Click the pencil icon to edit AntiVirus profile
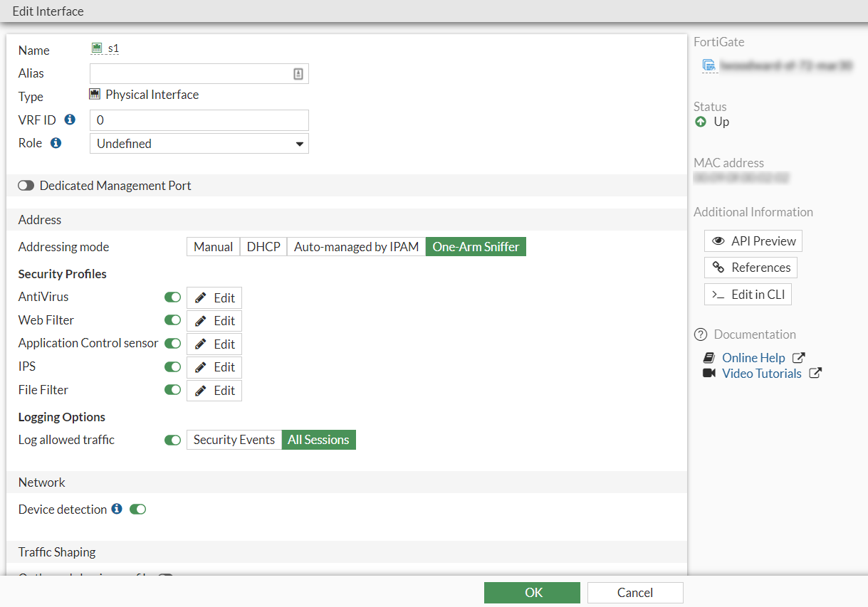The height and width of the screenshot is (607, 868). pos(201,297)
